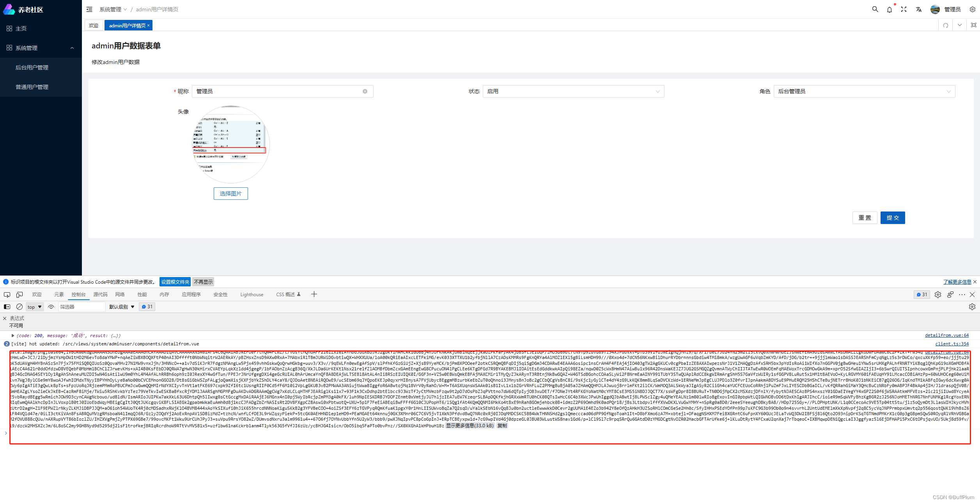Image resolution: width=980 pixels, height=503 pixels.
Task: Submit the form with the 提交 button
Action: [x=893, y=217]
